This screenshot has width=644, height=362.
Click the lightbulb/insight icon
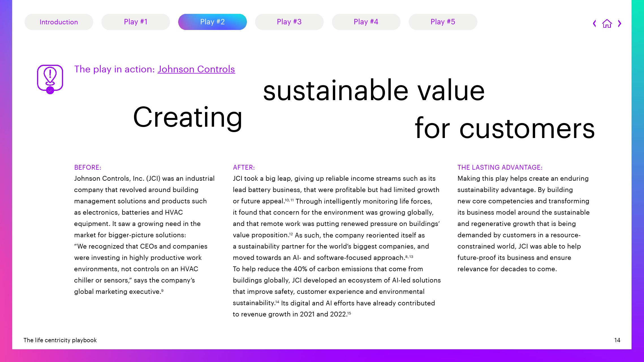(50, 78)
